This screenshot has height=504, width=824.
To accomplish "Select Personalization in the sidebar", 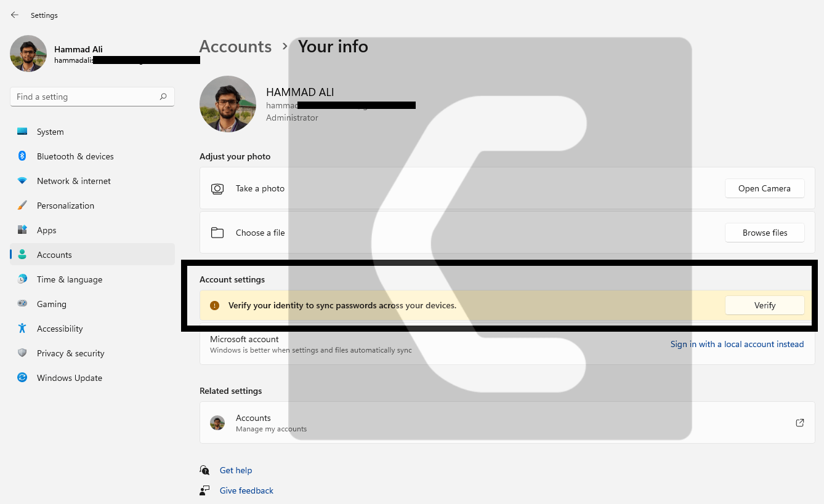I will (x=92, y=206).
